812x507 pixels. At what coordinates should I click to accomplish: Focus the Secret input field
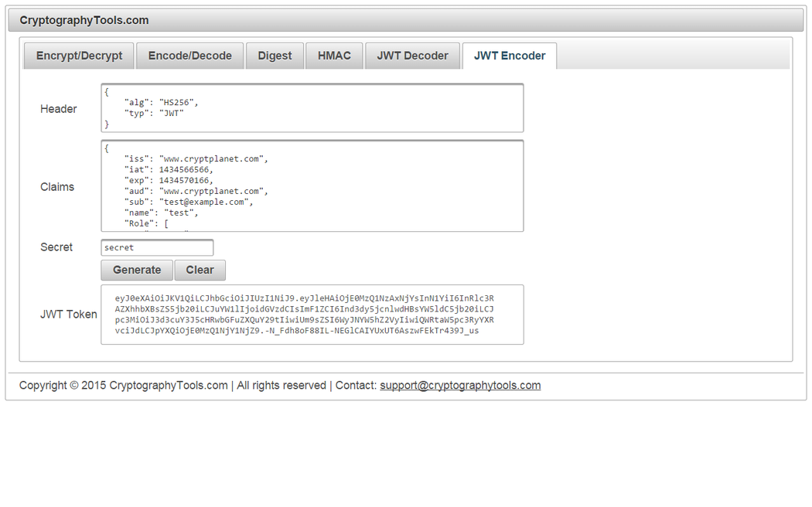pyautogui.click(x=157, y=247)
